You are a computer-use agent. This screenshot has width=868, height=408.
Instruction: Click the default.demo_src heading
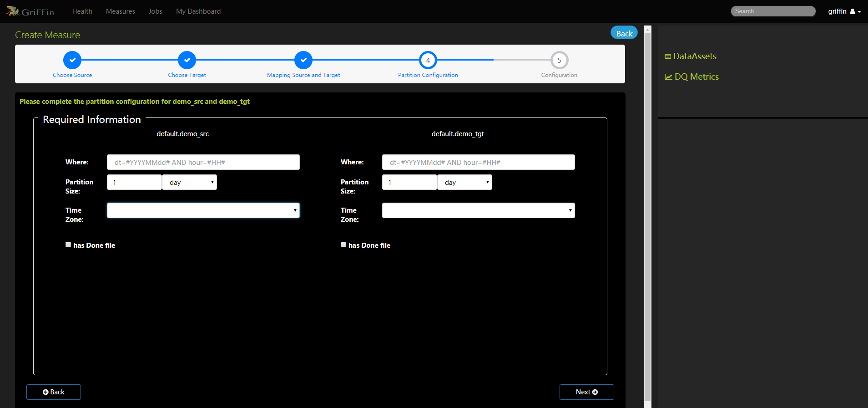tap(183, 134)
